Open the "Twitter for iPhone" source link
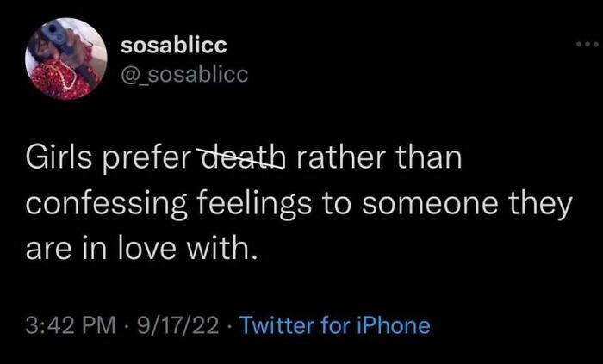This screenshot has height=364, width=603. (333, 325)
